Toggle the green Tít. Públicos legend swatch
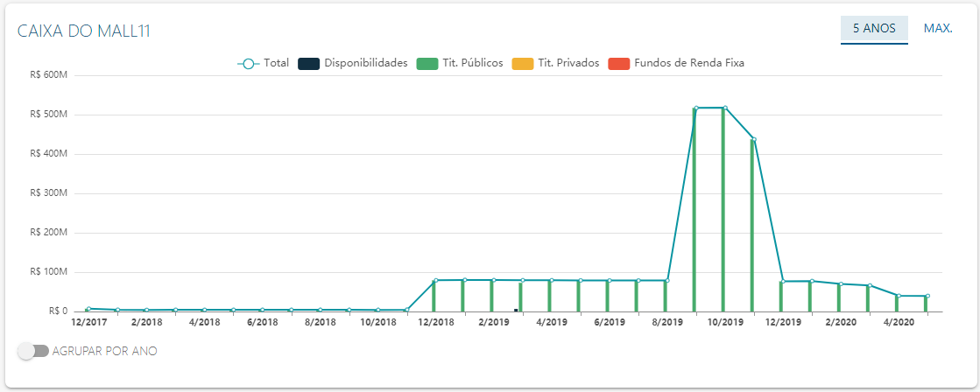This screenshot has height=392, width=980. click(x=427, y=63)
